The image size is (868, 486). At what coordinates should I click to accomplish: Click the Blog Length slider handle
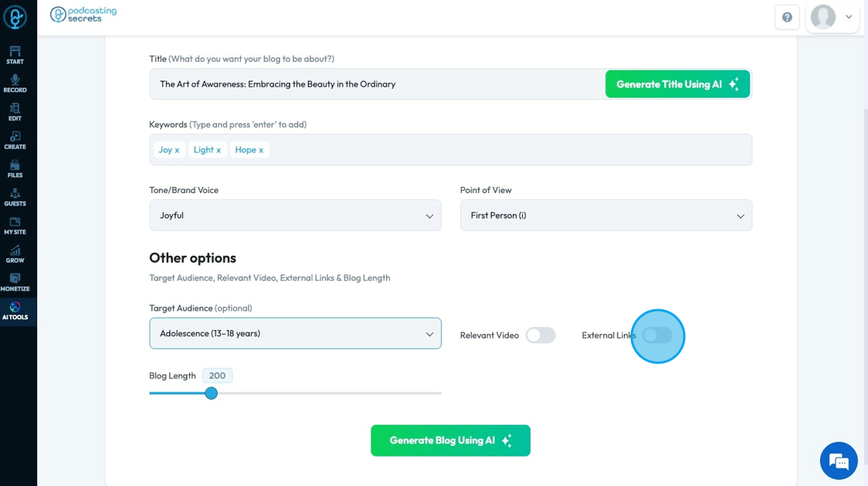(x=211, y=393)
